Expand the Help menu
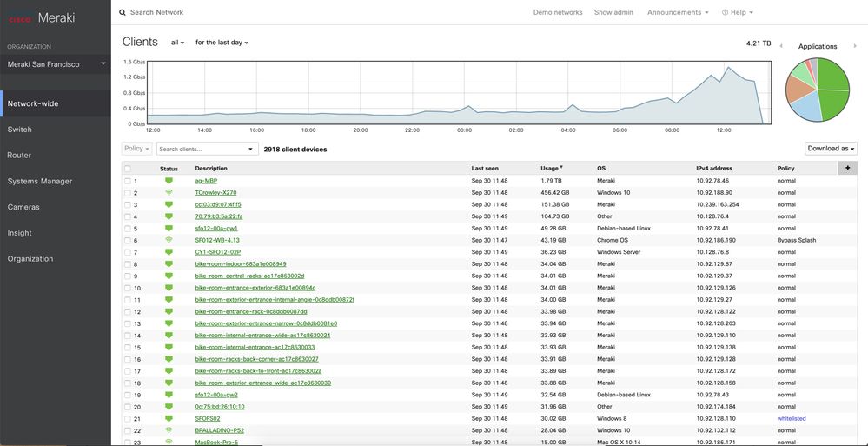This screenshot has width=868, height=446. click(x=738, y=12)
